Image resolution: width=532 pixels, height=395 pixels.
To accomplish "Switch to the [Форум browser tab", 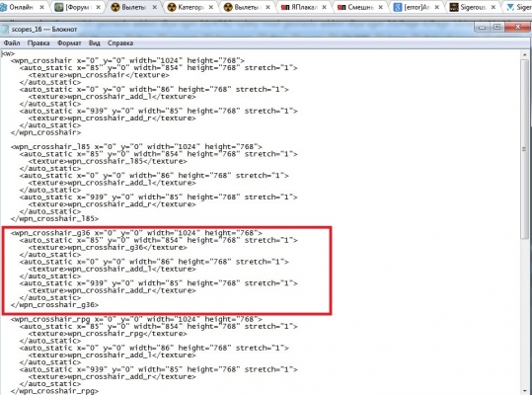I will [77, 7].
